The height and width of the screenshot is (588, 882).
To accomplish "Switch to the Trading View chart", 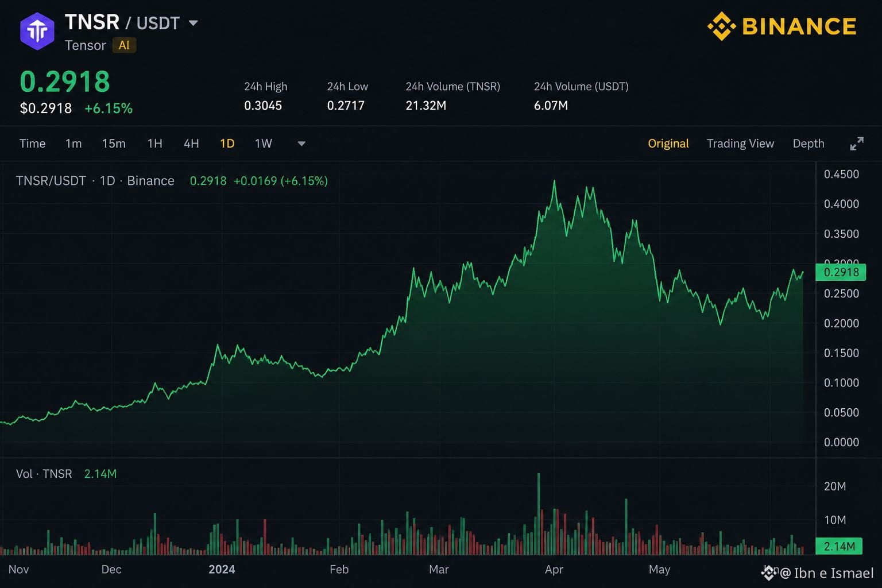I will point(740,144).
